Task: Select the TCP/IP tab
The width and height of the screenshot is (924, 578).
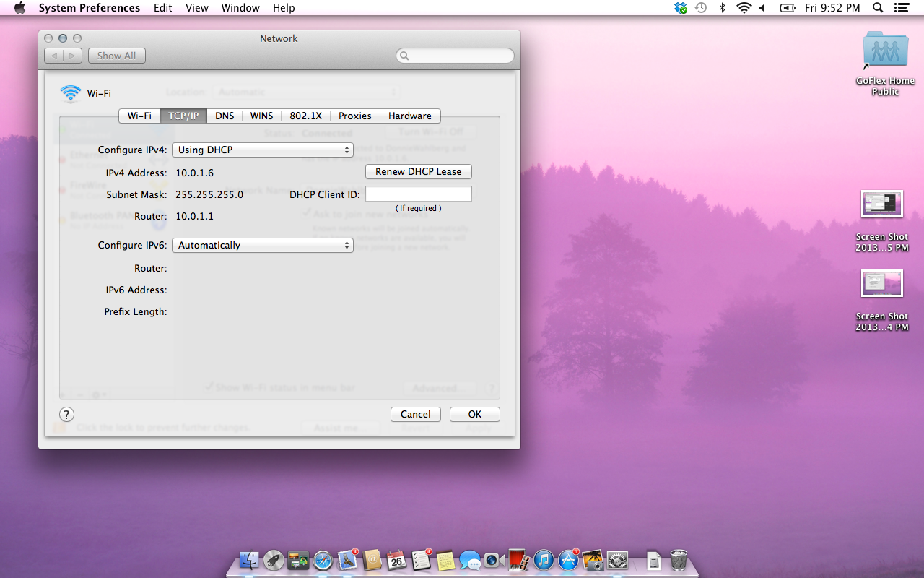Action: [x=183, y=116]
